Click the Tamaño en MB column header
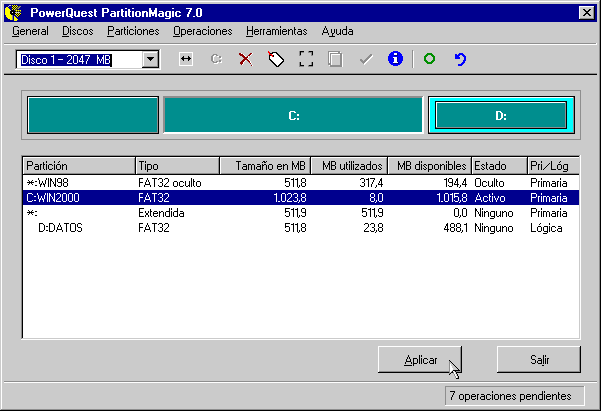This screenshot has width=601, height=411. coord(265,166)
